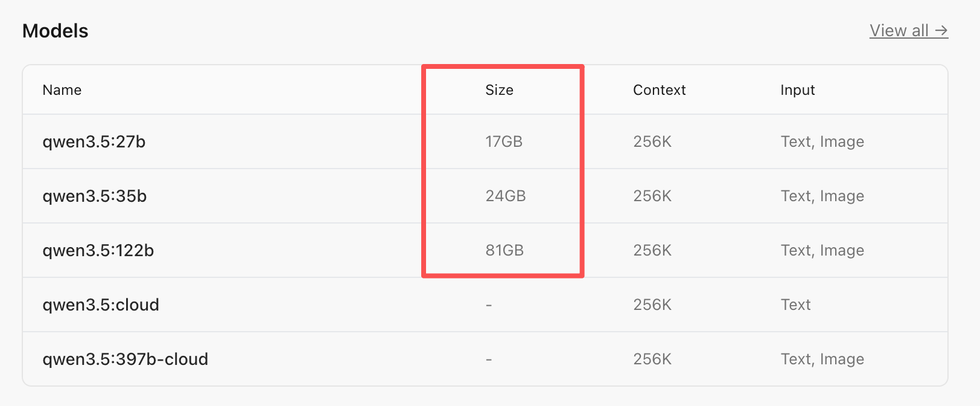Open the qwen3.5:397b-cloud model
980x406 pixels.
[x=126, y=359]
